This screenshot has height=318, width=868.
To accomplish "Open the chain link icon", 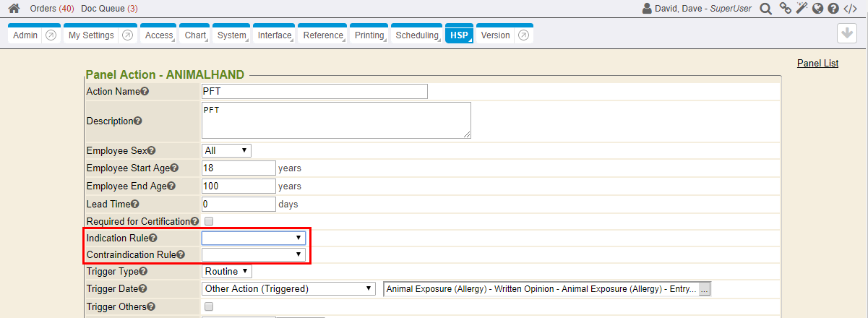I will (x=784, y=9).
